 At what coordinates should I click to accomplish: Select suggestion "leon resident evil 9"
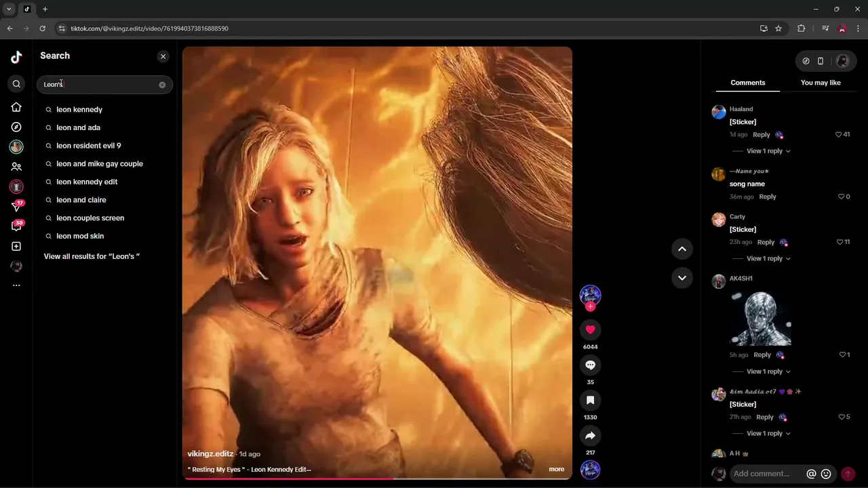point(88,146)
